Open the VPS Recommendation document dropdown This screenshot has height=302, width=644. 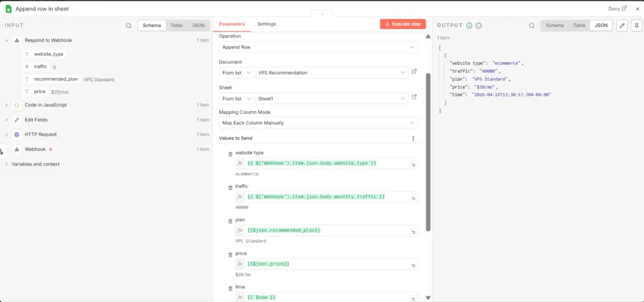pos(331,73)
